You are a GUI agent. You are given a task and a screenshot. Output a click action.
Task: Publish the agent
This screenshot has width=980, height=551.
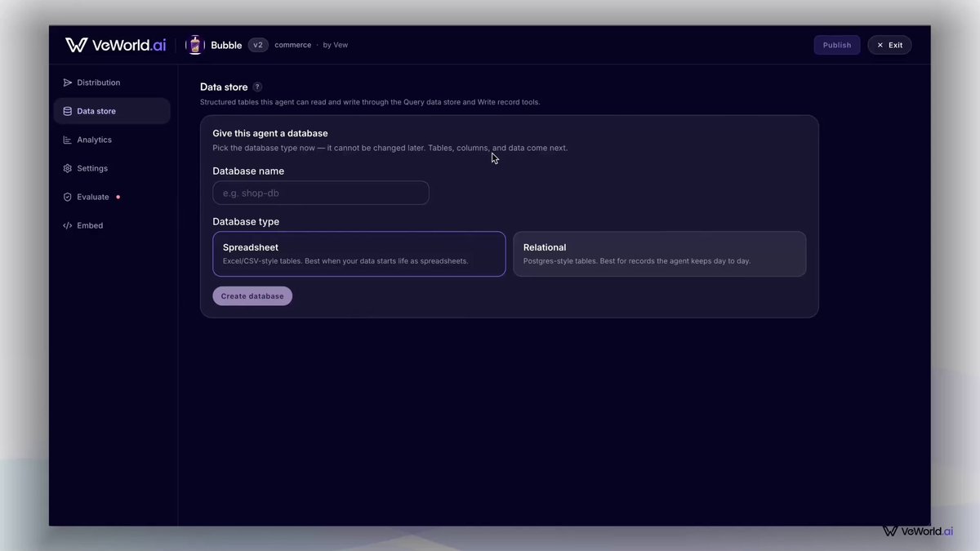click(x=837, y=45)
